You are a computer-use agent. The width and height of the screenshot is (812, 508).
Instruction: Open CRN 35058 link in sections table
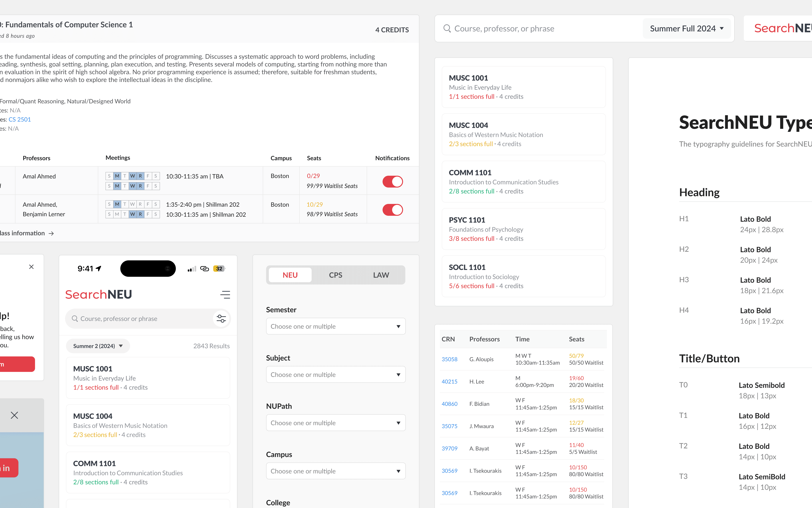(449, 359)
